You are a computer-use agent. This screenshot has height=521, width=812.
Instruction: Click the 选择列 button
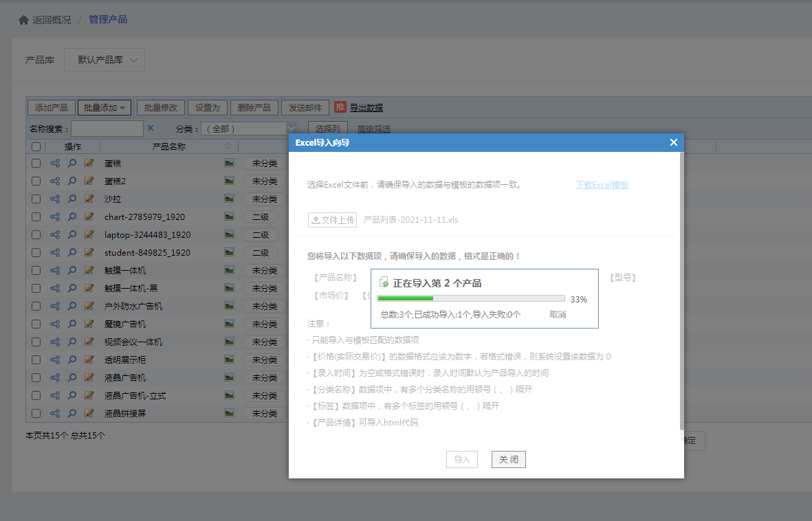coord(327,128)
